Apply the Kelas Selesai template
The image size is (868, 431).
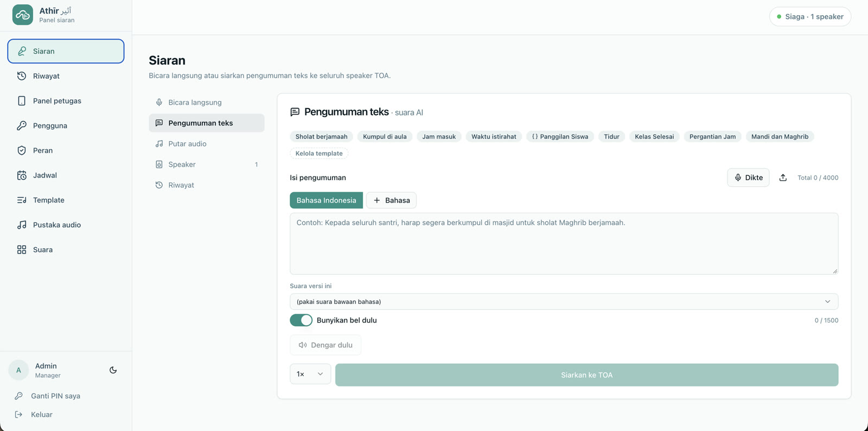click(x=654, y=137)
